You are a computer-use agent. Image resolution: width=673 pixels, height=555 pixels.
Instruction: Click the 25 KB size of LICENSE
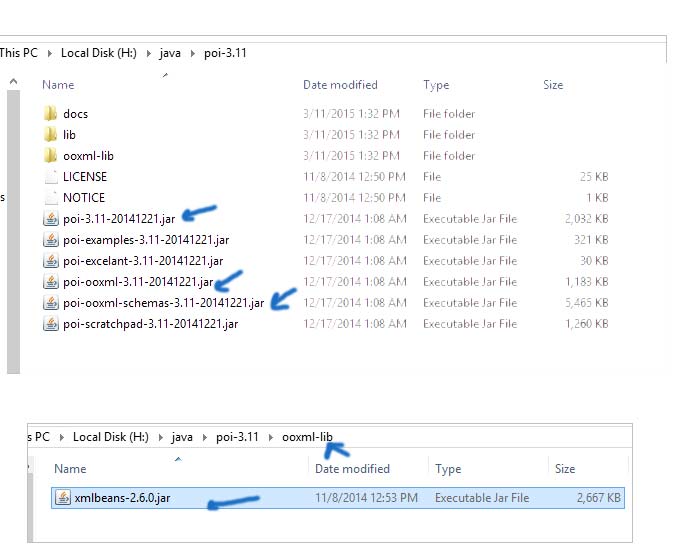pos(594,177)
